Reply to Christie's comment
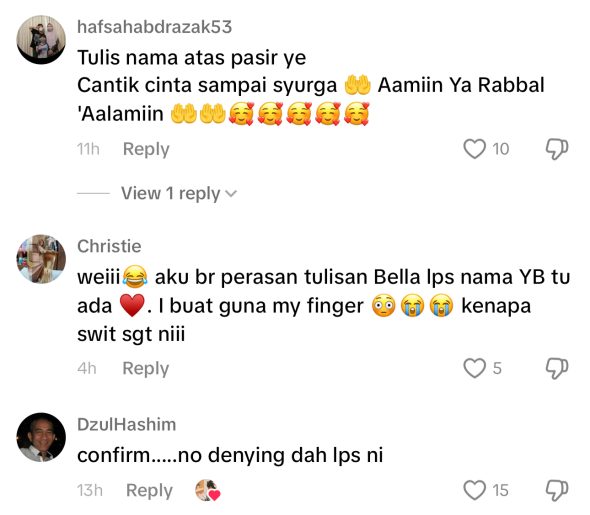590x515 pixels. point(146,368)
